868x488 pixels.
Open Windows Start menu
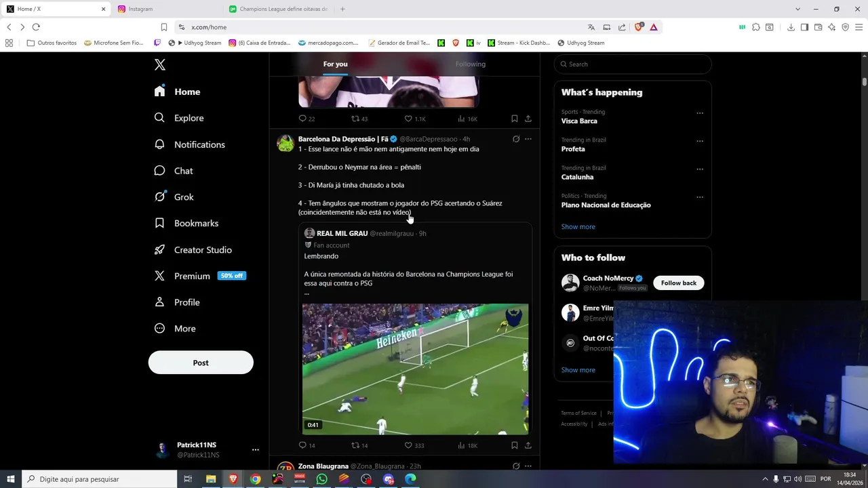click(10, 479)
